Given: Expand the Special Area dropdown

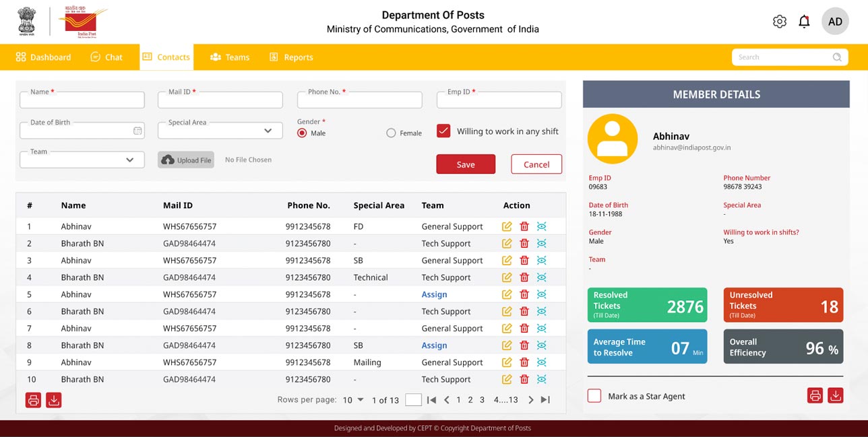Looking at the screenshot, I should point(268,131).
